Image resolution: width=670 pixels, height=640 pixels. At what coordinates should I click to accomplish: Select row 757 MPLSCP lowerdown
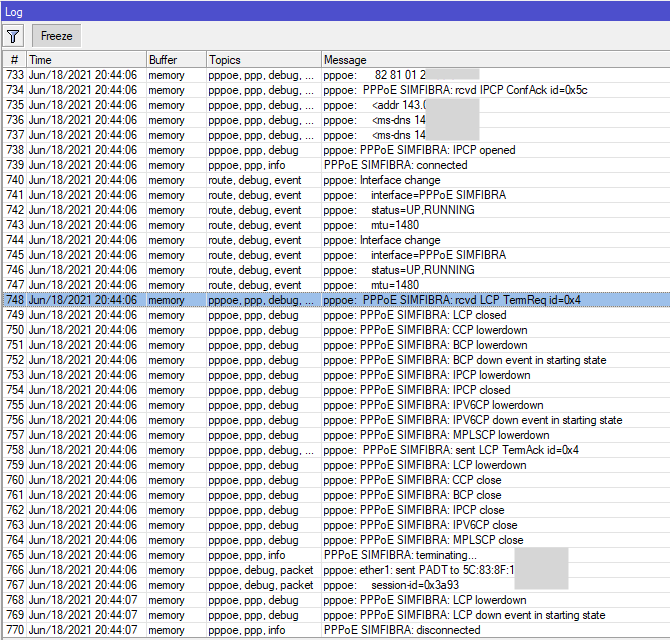336,435
